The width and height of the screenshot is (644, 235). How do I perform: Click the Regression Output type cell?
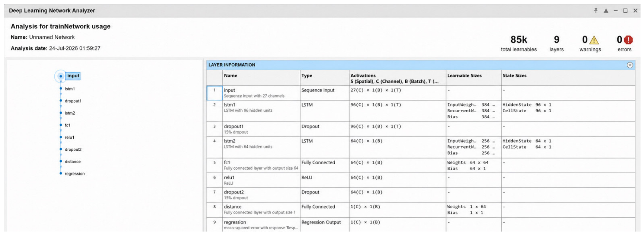click(325, 225)
